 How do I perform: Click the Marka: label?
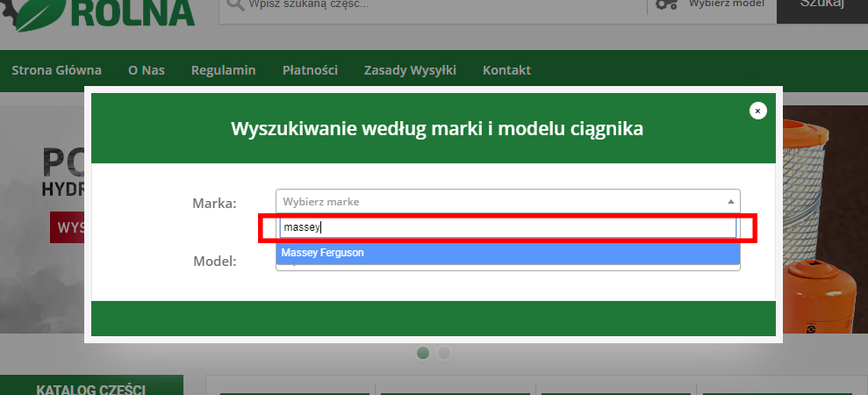(x=214, y=204)
